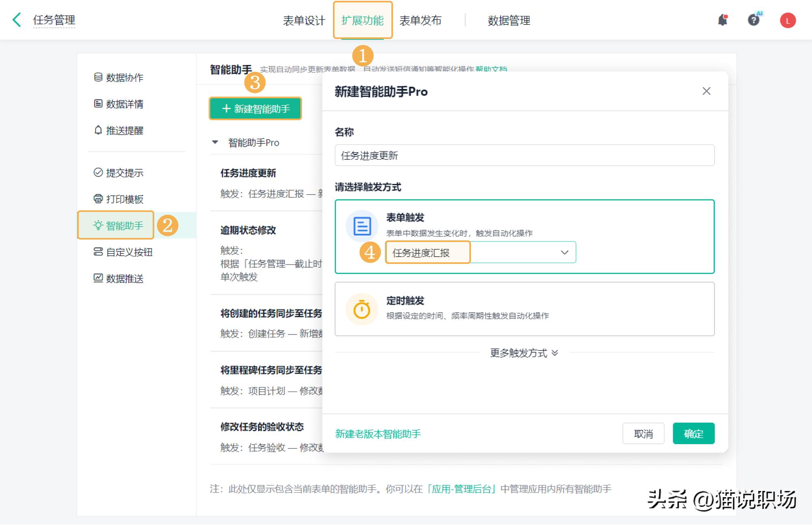This screenshot has width=812, height=525.
Task: Select the 打印模板 printer icon
Action: (97, 199)
